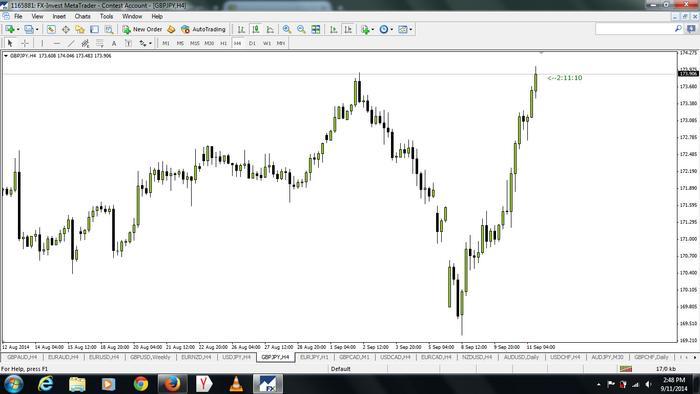Open the View menu
This screenshot has height=394, width=700.
click(37, 16)
